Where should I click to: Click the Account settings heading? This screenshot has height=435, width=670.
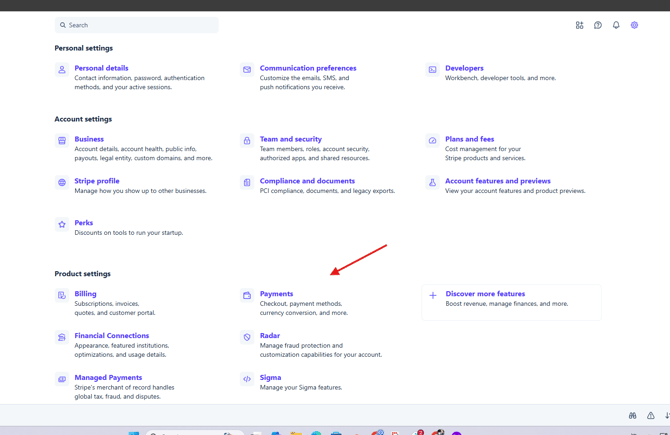[83, 119]
